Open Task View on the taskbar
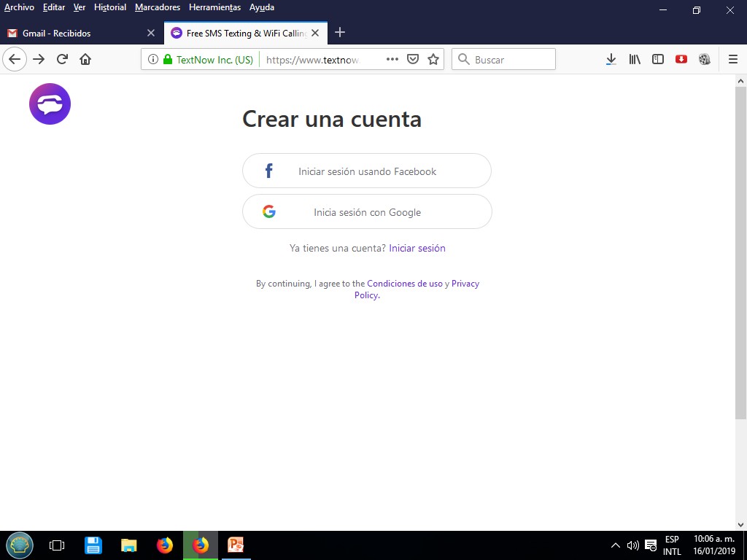Image resolution: width=747 pixels, height=560 pixels. pyautogui.click(x=57, y=545)
